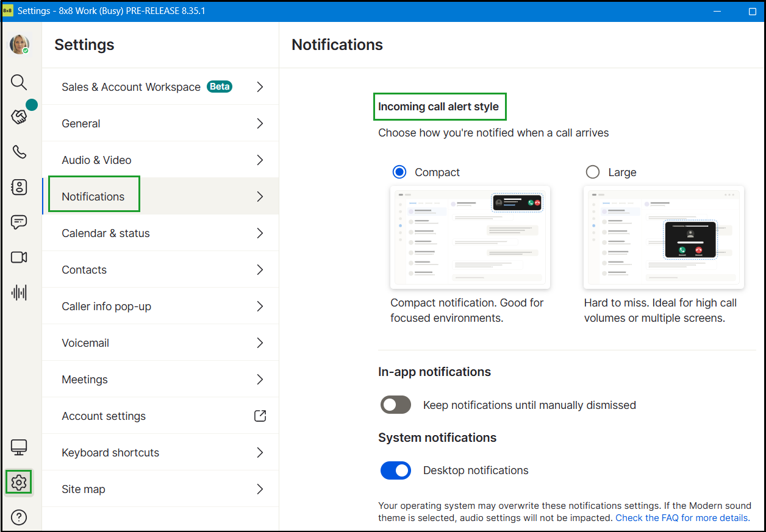Open the Contacts directory icon
The width and height of the screenshot is (766, 532).
[x=19, y=187]
